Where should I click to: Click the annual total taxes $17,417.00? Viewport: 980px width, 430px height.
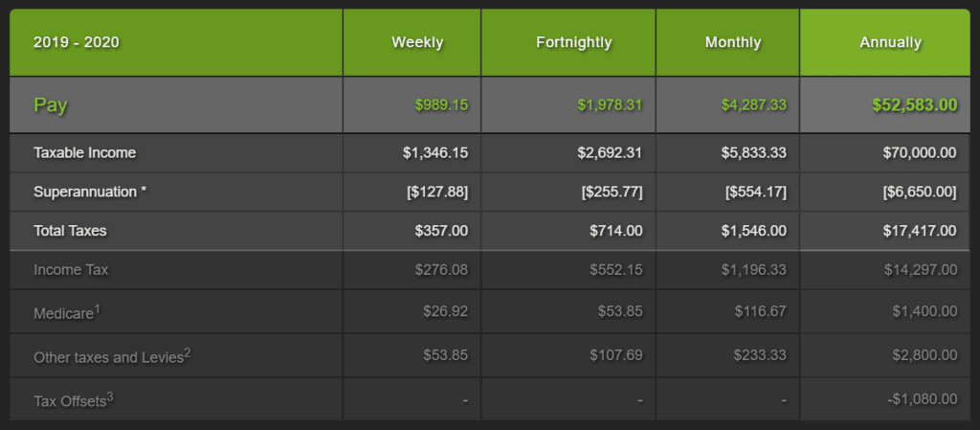(920, 231)
